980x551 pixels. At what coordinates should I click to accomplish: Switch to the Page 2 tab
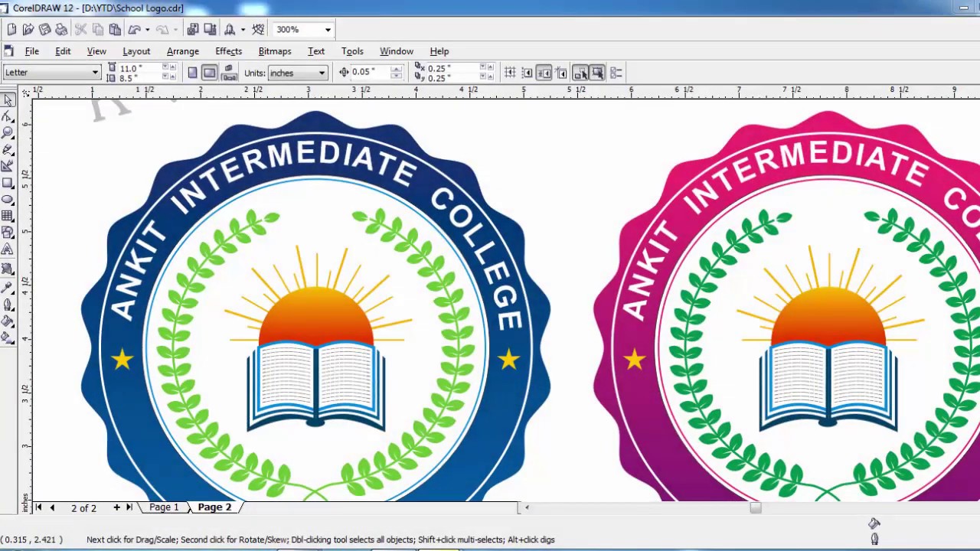pos(214,507)
